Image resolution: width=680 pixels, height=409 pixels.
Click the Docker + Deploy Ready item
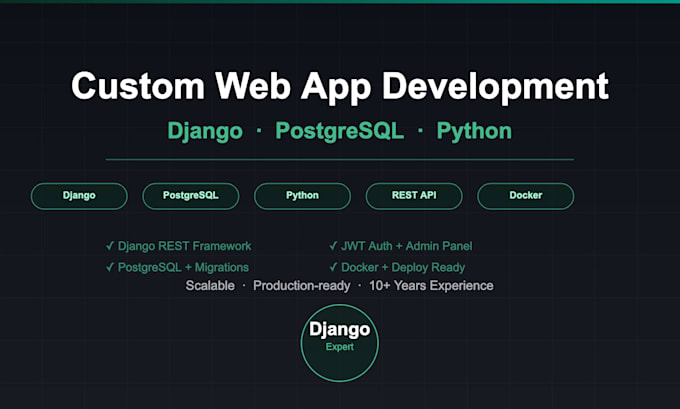(397, 268)
